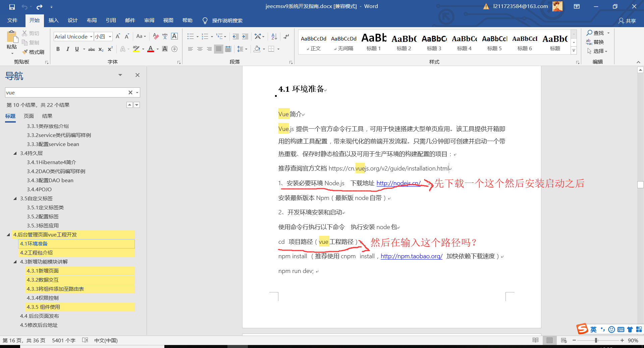Toggle italic text formatting

(67, 49)
